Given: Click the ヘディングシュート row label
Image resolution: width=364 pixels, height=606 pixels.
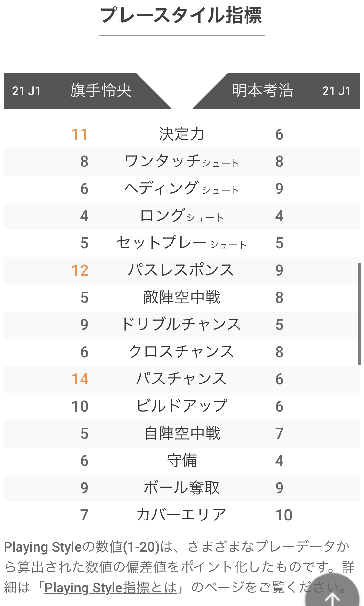Looking at the screenshot, I should (182, 189).
